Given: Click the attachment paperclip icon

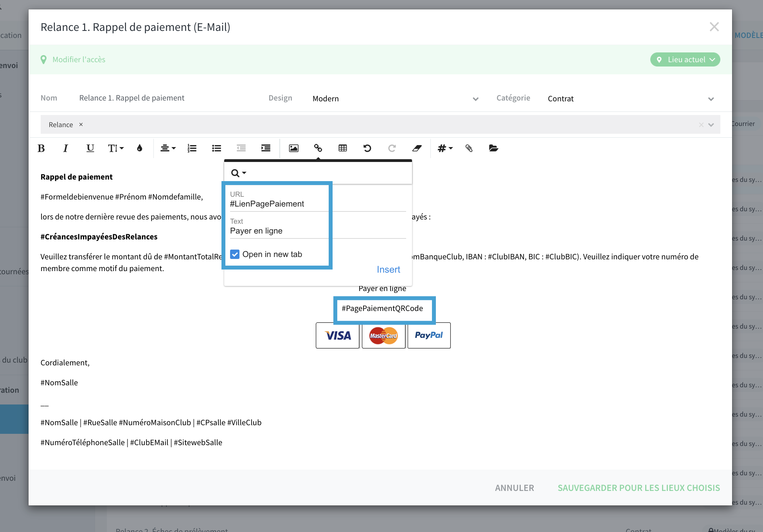Looking at the screenshot, I should click(469, 148).
